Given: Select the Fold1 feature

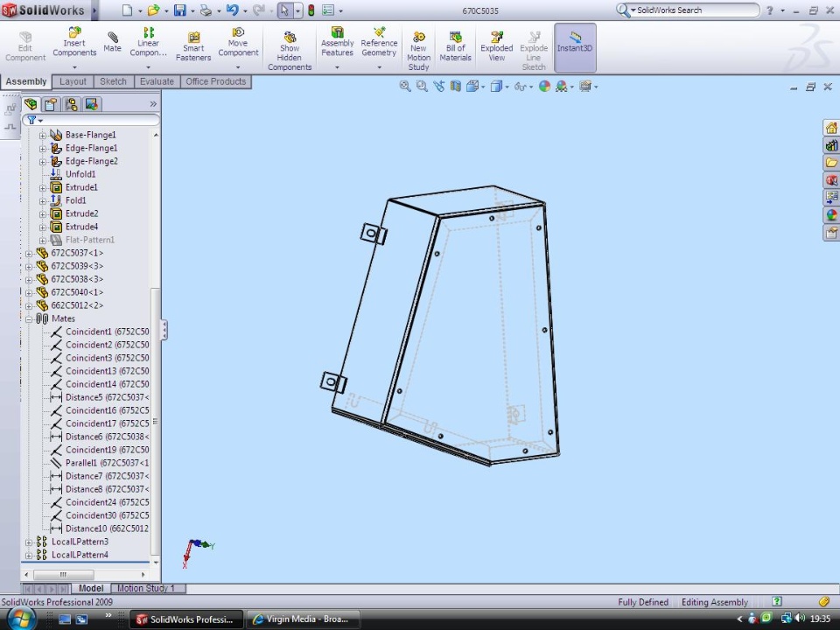Looking at the screenshot, I should (x=75, y=200).
